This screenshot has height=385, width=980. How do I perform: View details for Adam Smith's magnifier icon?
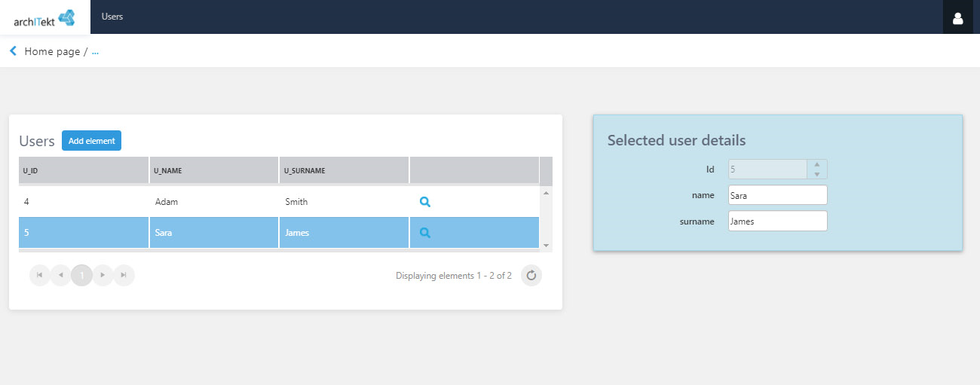[425, 202]
